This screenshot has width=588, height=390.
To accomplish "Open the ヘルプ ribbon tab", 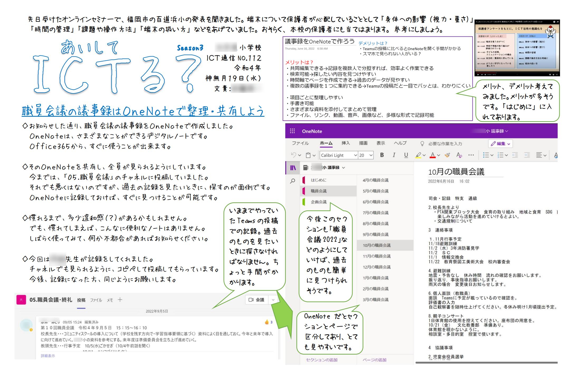I will pyautogui.click(x=400, y=143).
